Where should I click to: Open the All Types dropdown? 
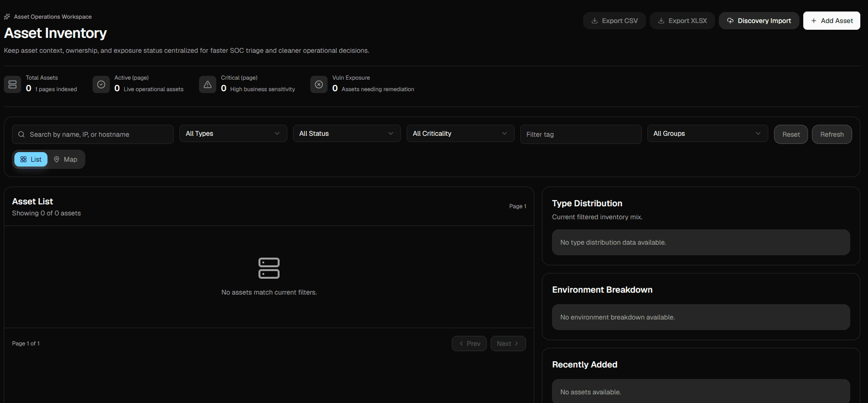233,133
